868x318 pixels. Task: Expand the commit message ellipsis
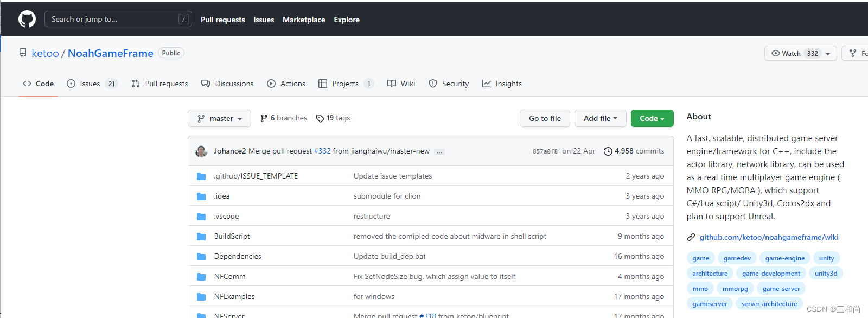[x=440, y=152]
